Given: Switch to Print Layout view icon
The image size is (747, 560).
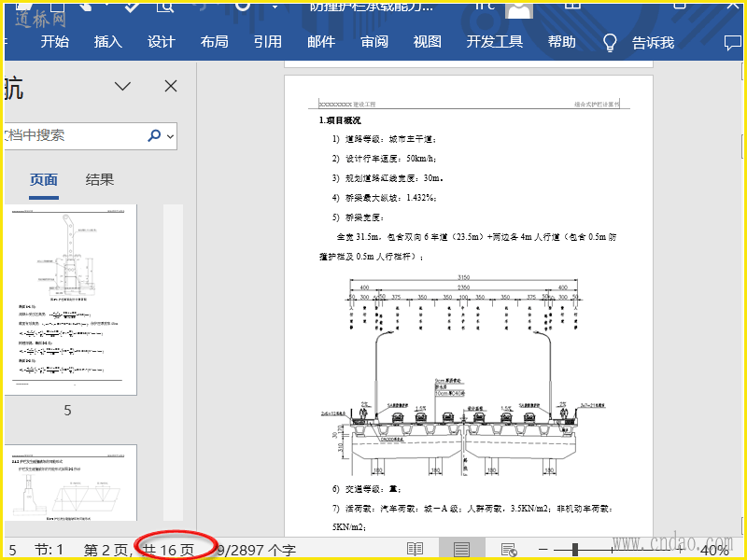Looking at the screenshot, I should [x=461, y=550].
